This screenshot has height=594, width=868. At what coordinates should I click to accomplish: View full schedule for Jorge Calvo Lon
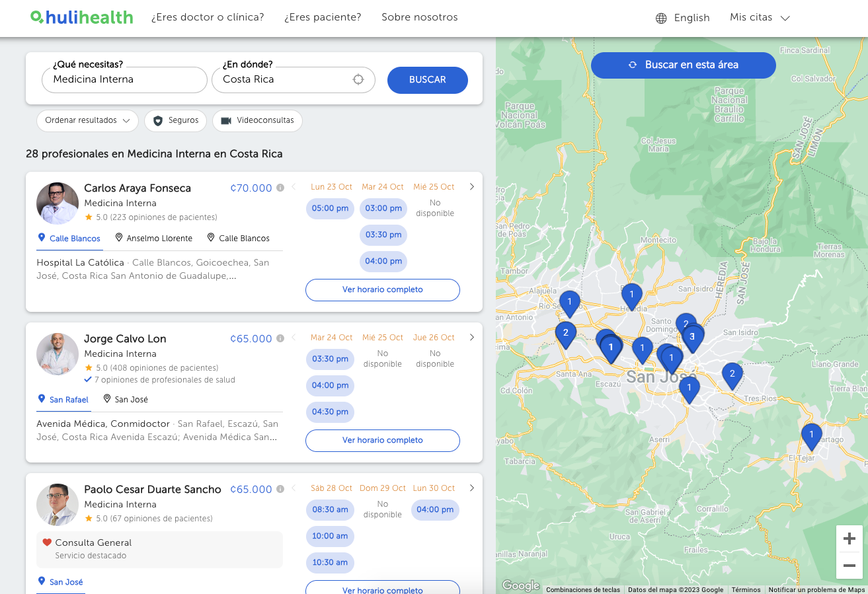click(383, 440)
